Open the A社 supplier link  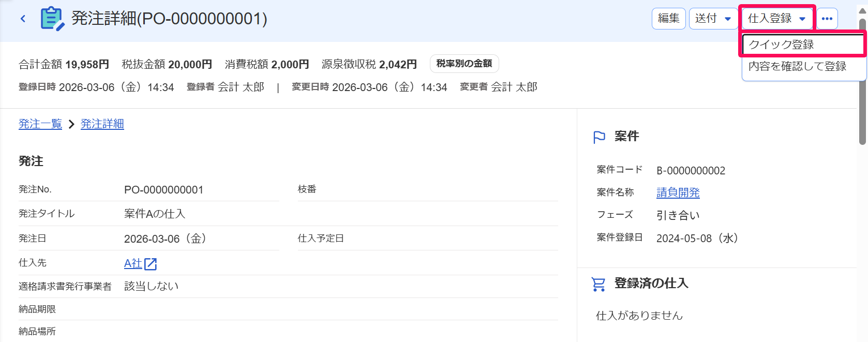(133, 264)
